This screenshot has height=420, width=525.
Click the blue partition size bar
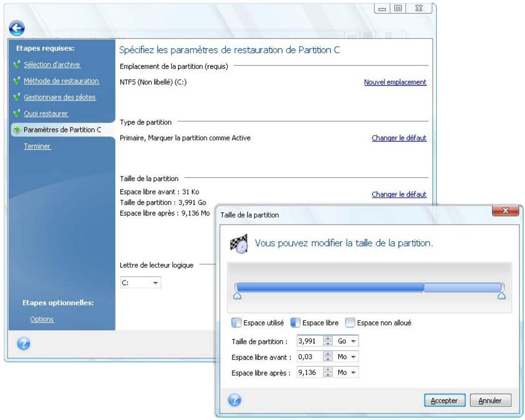click(369, 287)
